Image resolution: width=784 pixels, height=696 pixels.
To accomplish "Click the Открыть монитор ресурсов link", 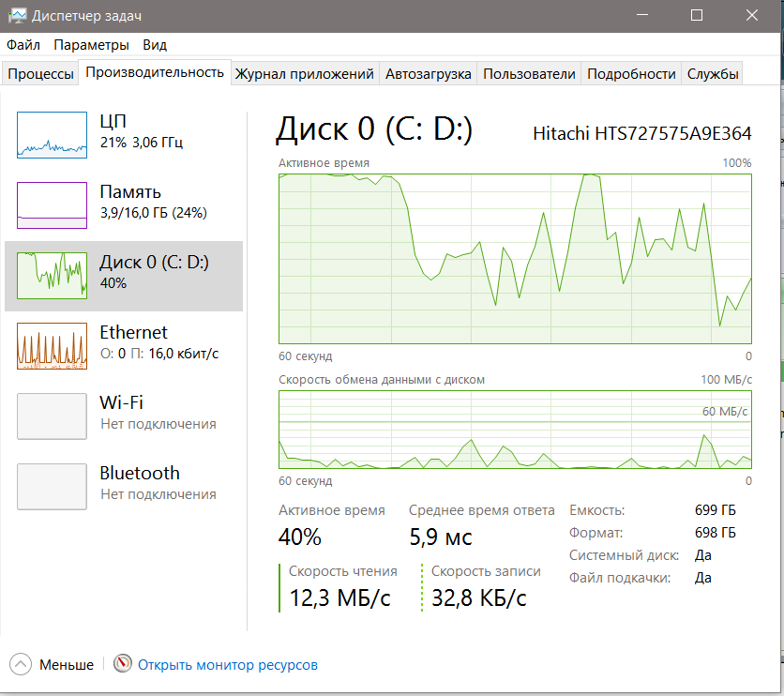I will pyautogui.click(x=228, y=665).
